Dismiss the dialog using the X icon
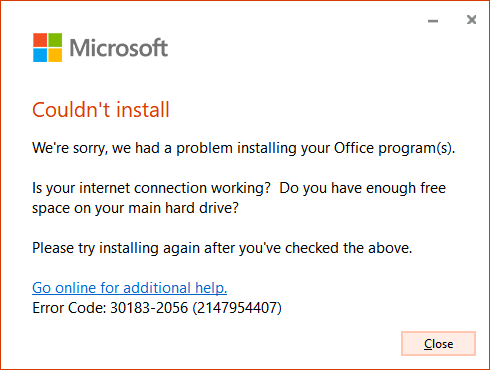The width and height of the screenshot is (490, 370). (471, 20)
